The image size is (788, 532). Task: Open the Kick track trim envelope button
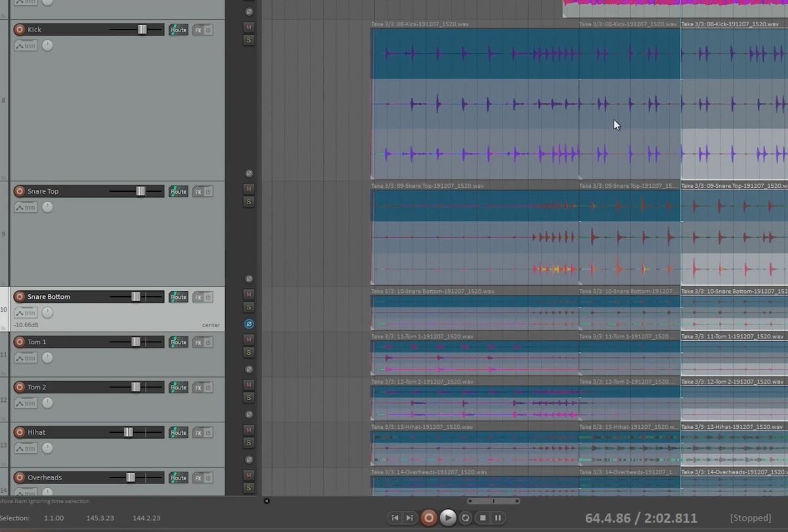point(26,46)
